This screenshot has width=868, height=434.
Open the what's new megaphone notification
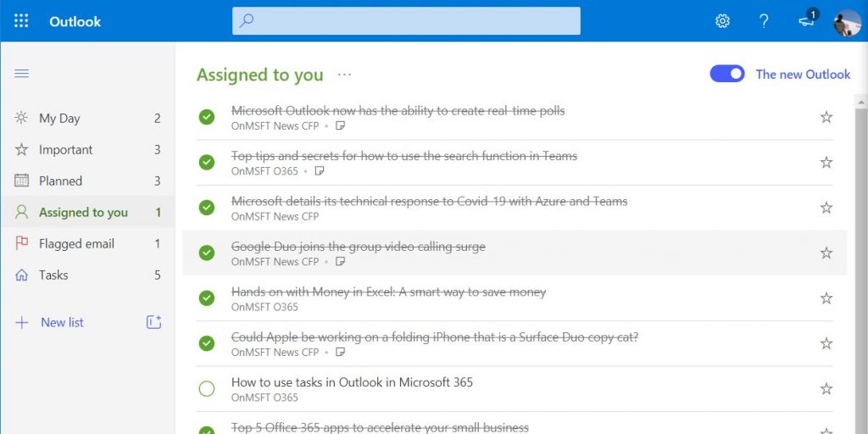[807, 21]
